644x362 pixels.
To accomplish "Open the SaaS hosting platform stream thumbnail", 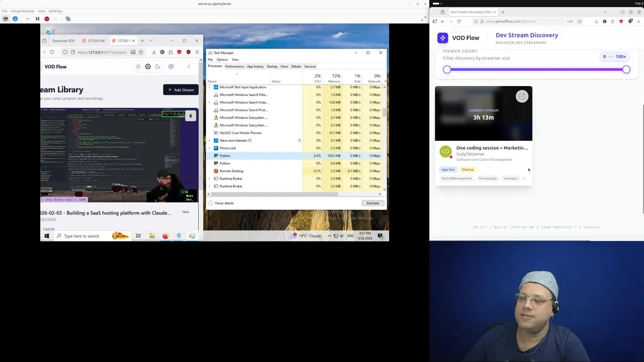I will pos(119,155).
